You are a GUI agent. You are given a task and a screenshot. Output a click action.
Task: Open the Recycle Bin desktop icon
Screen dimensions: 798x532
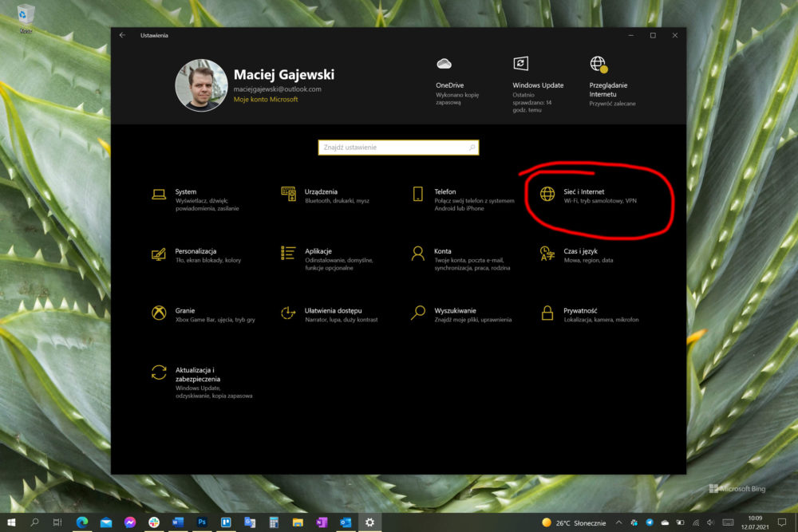click(26, 19)
